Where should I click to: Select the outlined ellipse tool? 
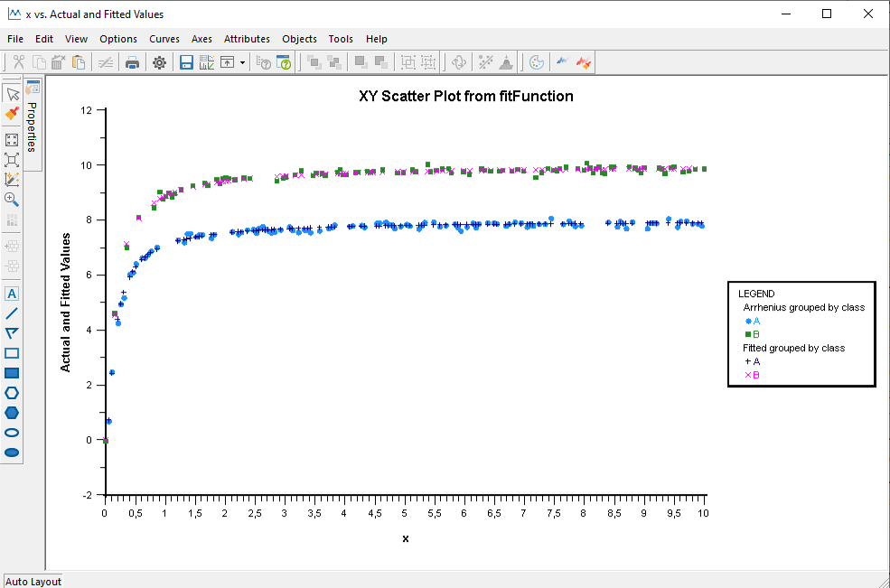[12, 433]
